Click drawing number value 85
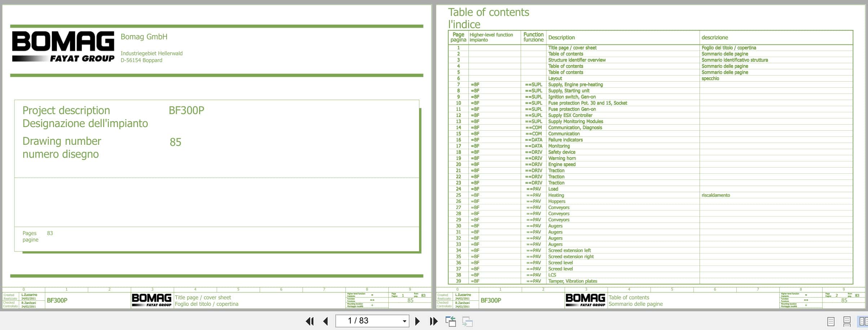This screenshot has height=330, width=868. coord(176,142)
